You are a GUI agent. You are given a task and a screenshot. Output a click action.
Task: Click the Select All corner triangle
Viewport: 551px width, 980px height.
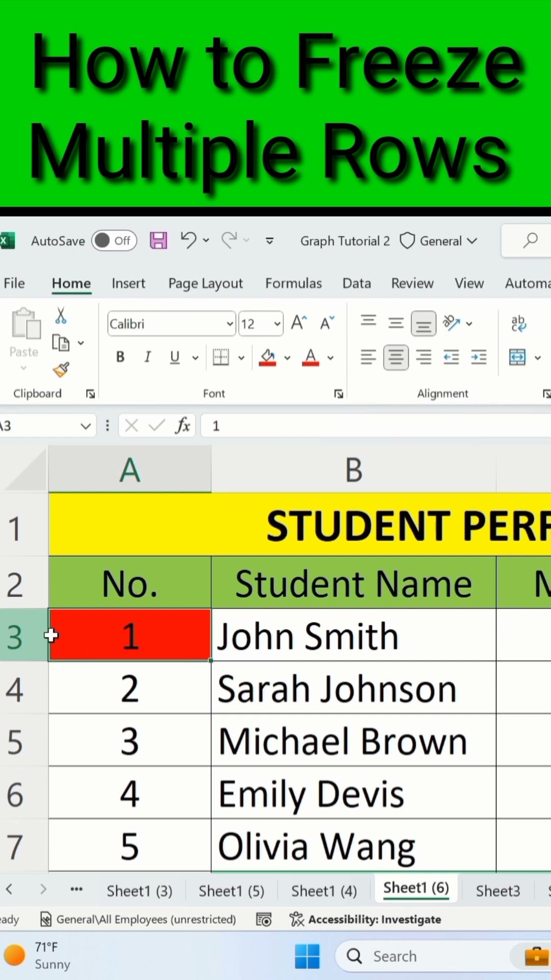pyautogui.click(x=24, y=470)
